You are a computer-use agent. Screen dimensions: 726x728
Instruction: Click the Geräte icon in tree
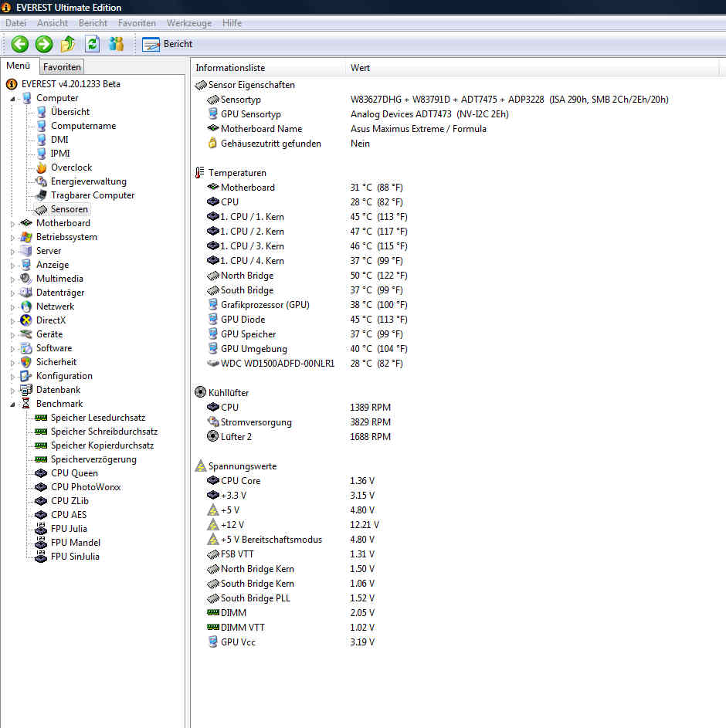coord(26,334)
